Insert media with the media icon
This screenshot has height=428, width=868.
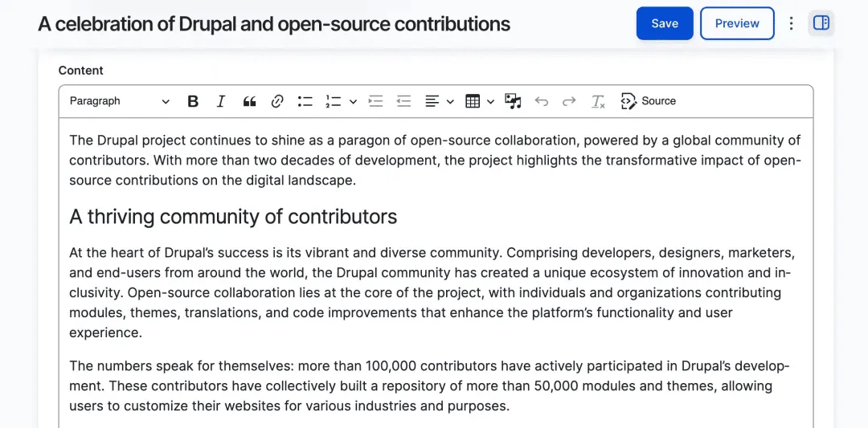pos(513,101)
